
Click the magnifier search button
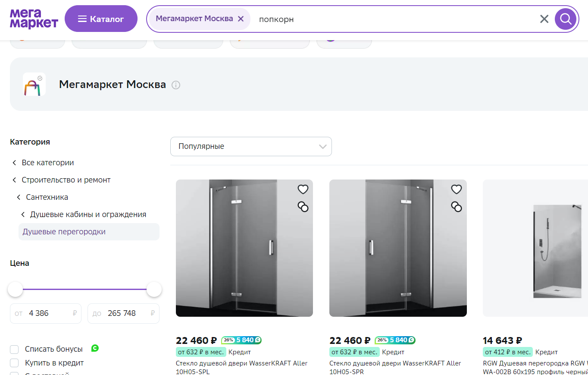click(x=566, y=19)
